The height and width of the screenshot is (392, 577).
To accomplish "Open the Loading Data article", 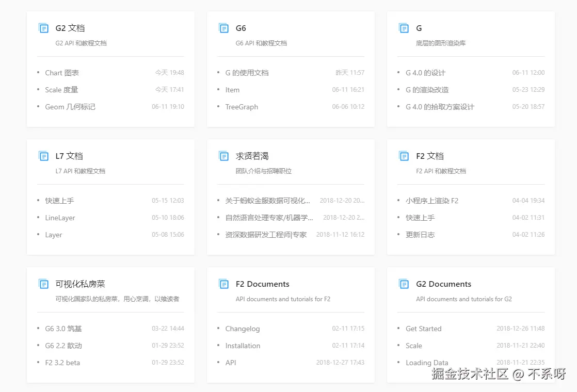I will point(427,363).
